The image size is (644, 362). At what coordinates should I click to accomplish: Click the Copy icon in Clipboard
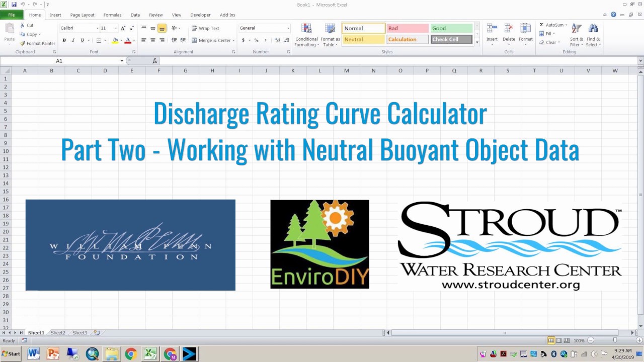[23, 34]
